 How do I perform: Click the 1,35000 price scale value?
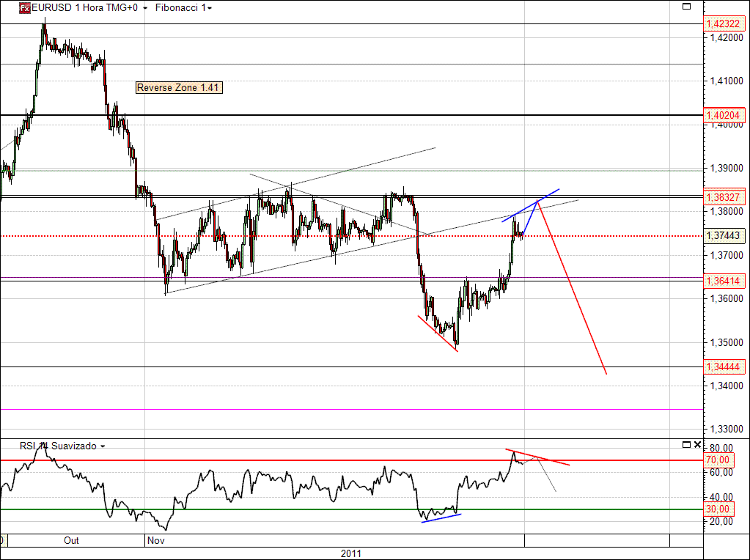(x=727, y=342)
